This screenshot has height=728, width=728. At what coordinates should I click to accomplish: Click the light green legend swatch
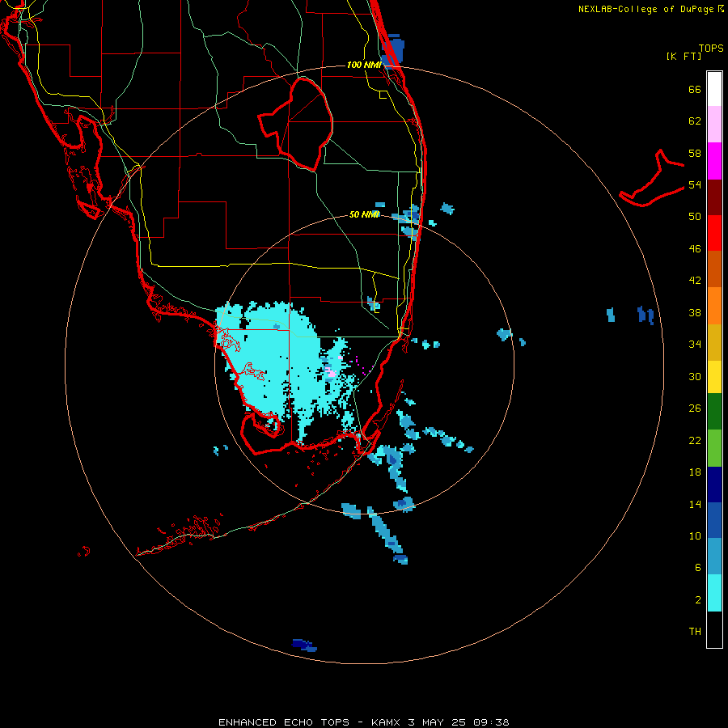tap(714, 448)
